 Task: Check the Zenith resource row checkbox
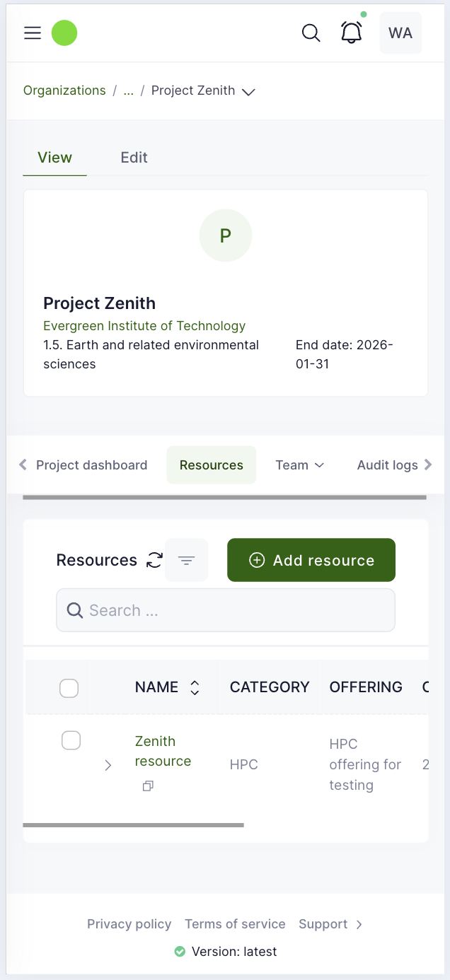point(71,740)
